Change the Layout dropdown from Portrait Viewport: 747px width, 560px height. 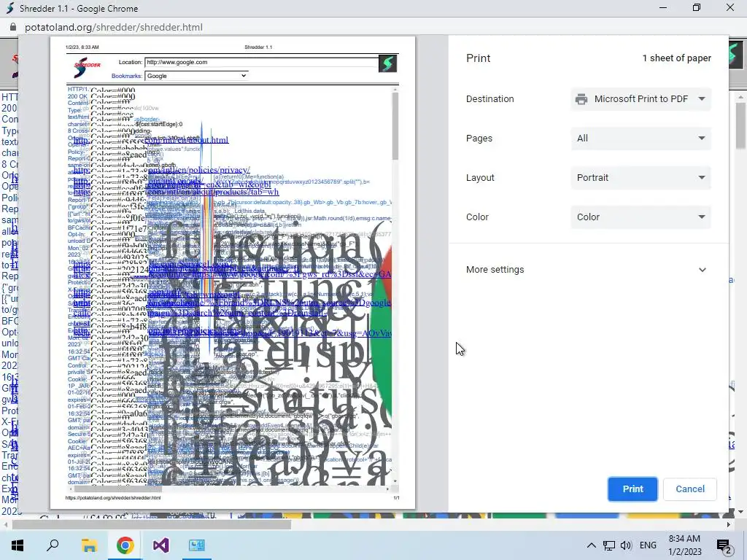click(x=640, y=178)
